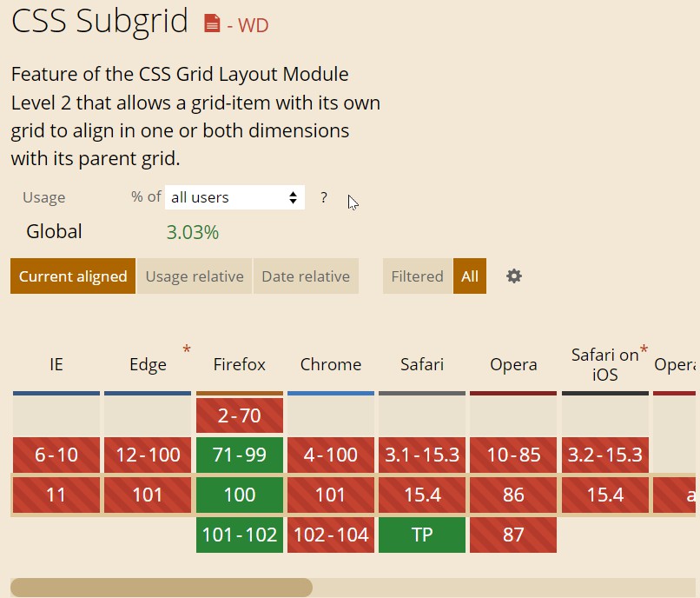Viewport: 700px width, 598px height.
Task: Select the "All" browsers toggle
Action: 470,276
